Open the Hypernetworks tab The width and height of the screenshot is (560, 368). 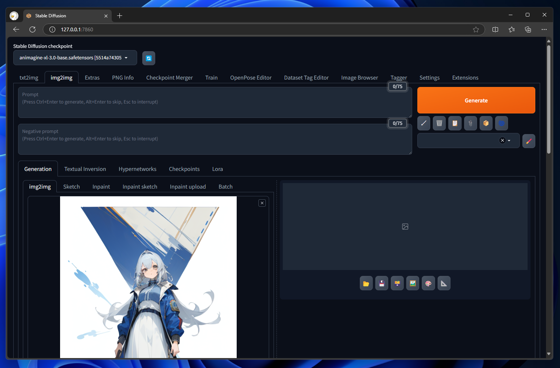click(x=138, y=169)
